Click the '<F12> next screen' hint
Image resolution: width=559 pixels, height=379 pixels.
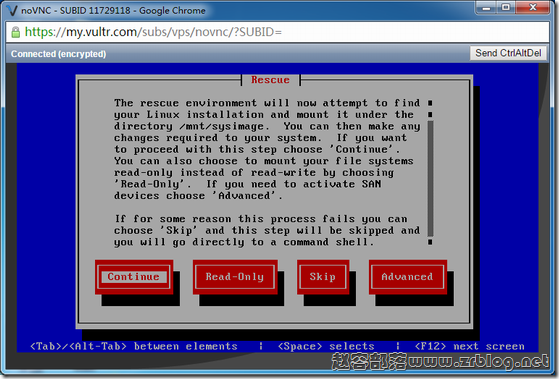[x=470, y=346]
